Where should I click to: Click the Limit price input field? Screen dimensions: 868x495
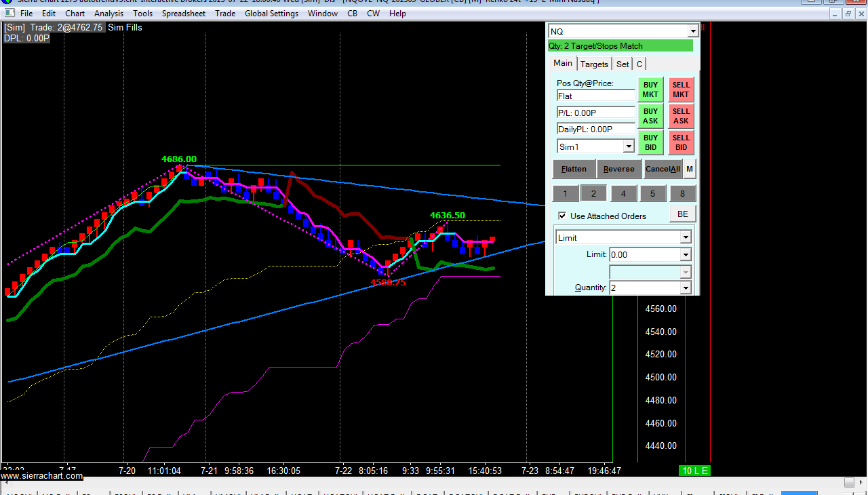tap(645, 255)
